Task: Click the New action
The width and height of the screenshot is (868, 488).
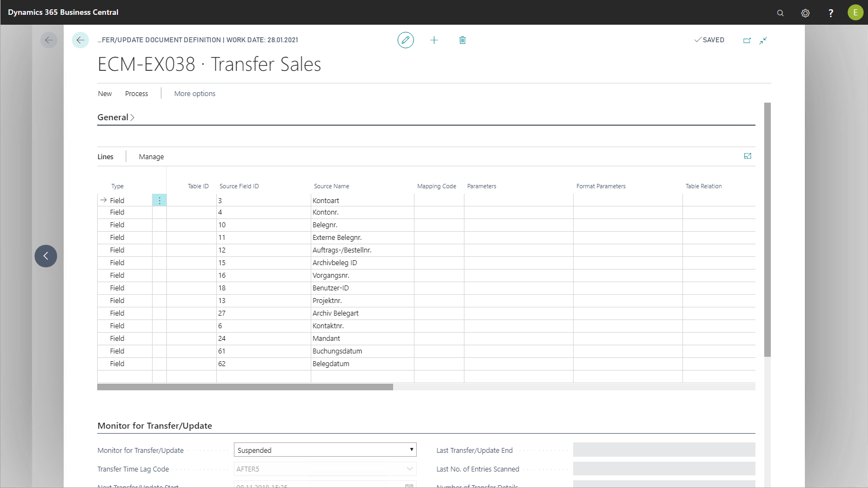Action: pyautogui.click(x=104, y=94)
